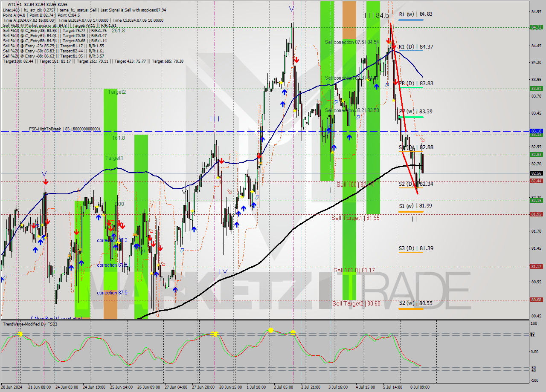Click the 'Sell %10 @ C_Entry88: 84.54' row
The width and height of the screenshot is (546, 392).
55,40
